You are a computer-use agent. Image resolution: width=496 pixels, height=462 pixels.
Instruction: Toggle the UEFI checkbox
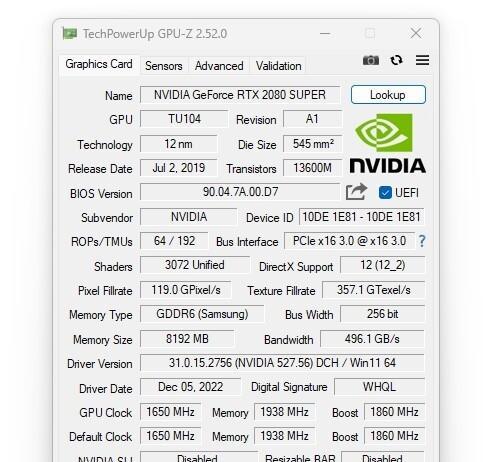[385, 193]
